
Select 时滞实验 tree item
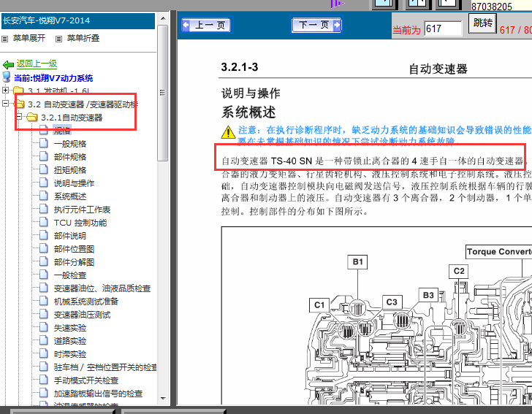(x=70, y=354)
